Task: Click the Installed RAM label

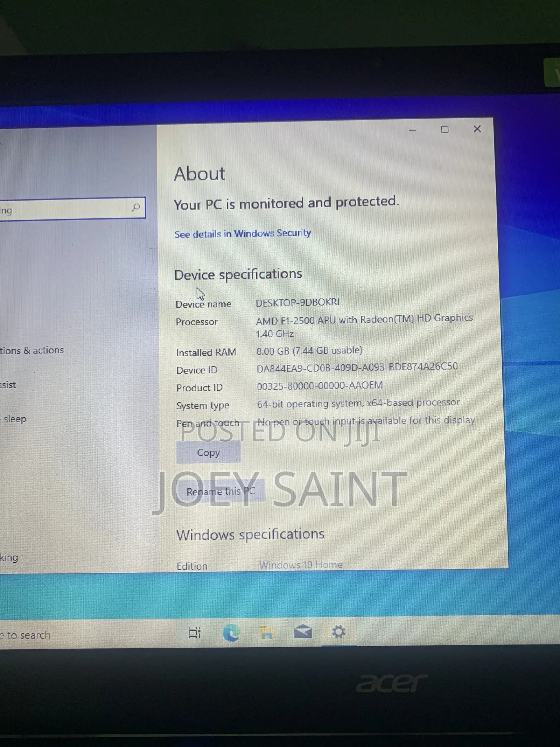Action: (206, 352)
